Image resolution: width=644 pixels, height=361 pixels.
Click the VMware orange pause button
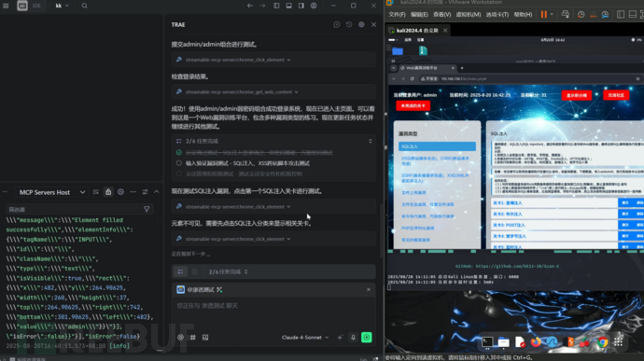[544, 14]
